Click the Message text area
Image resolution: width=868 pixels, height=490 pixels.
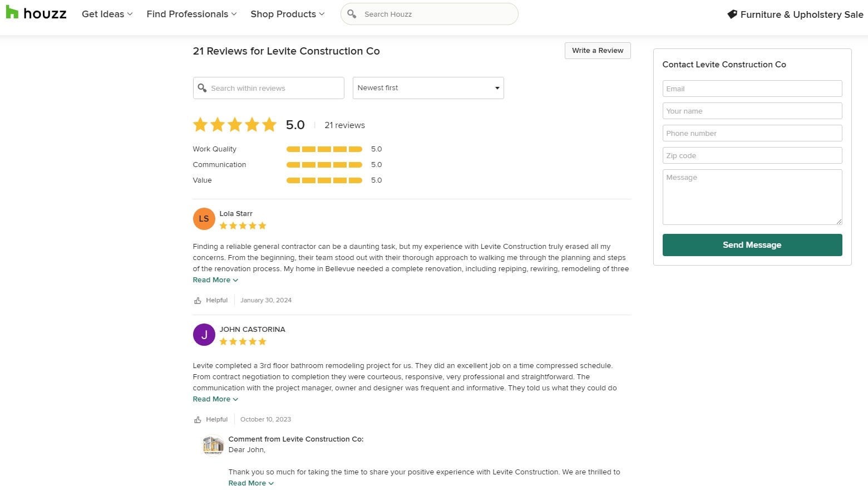(x=752, y=197)
